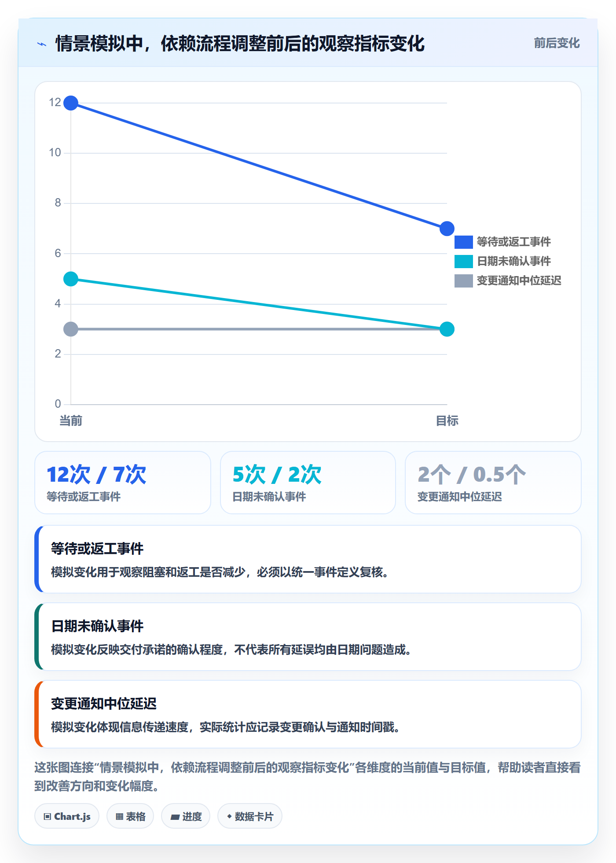The image size is (616, 863).
Task: Click the 等待或返工事件 label under 12次 / 7次
Action: coord(84,497)
